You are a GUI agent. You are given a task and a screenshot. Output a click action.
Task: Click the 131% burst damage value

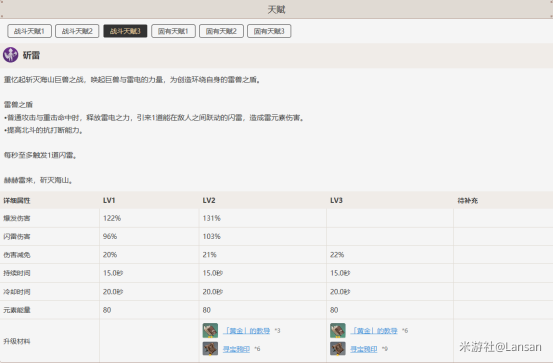pyautogui.click(x=212, y=218)
